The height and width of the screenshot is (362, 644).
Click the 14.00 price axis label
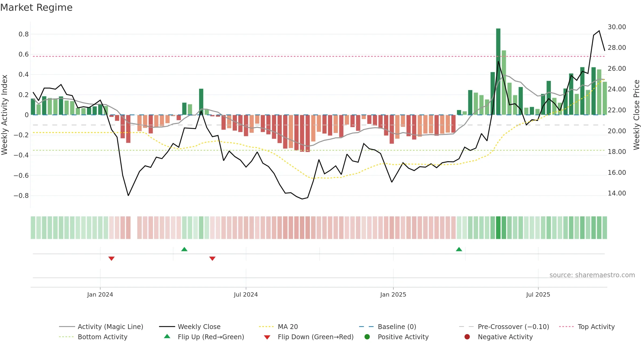pyautogui.click(x=617, y=193)
